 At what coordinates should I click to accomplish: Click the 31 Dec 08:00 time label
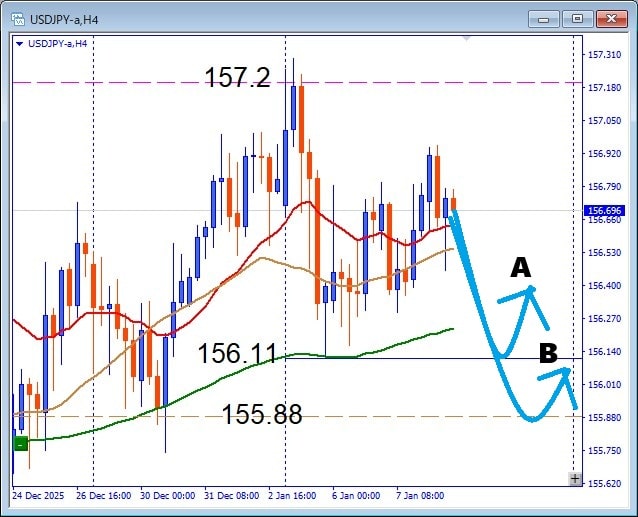232,495
